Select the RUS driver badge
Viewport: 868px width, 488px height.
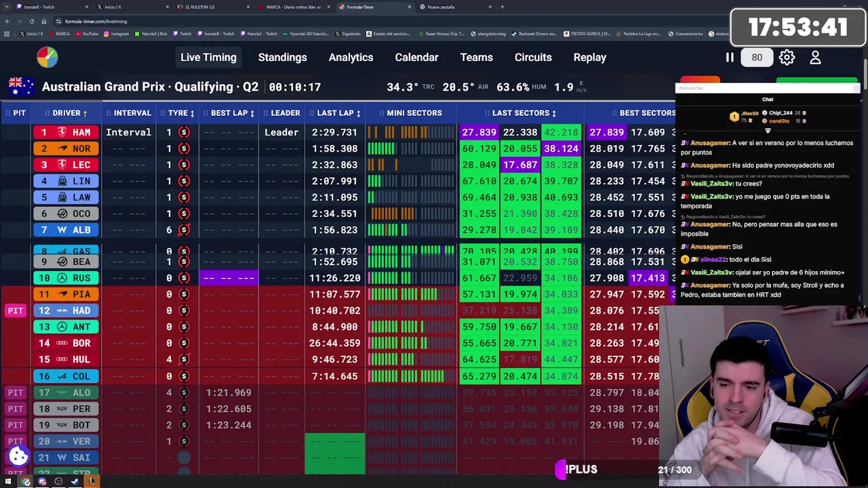coord(66,278)
